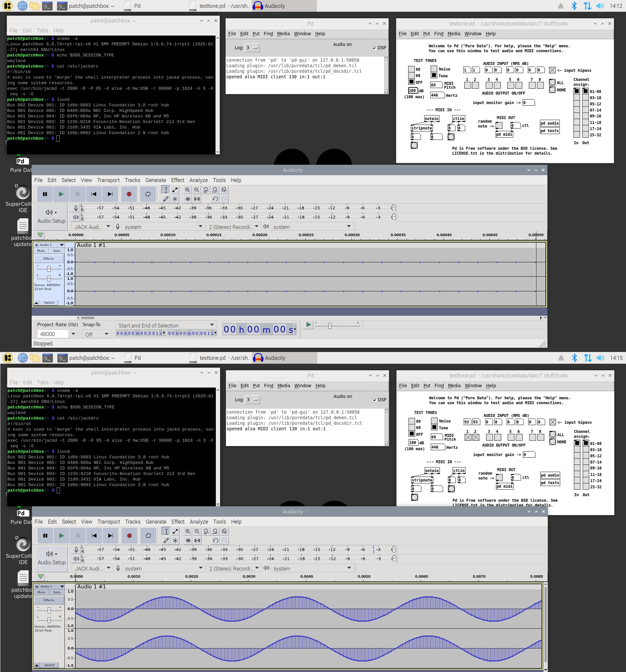Open Put menu in 14:15 testtone window
Image resolution: width=626 pixels, height=672 pixels.
(427, 385)
